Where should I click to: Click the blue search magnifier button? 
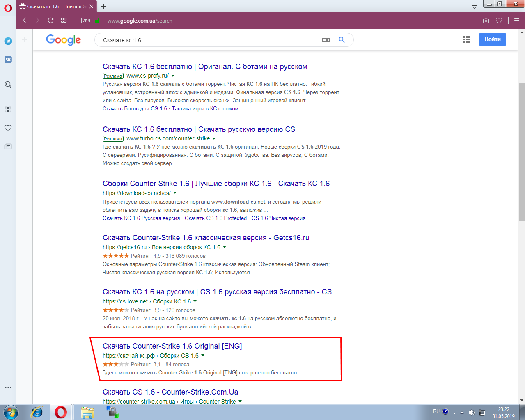tap(342, 40)
